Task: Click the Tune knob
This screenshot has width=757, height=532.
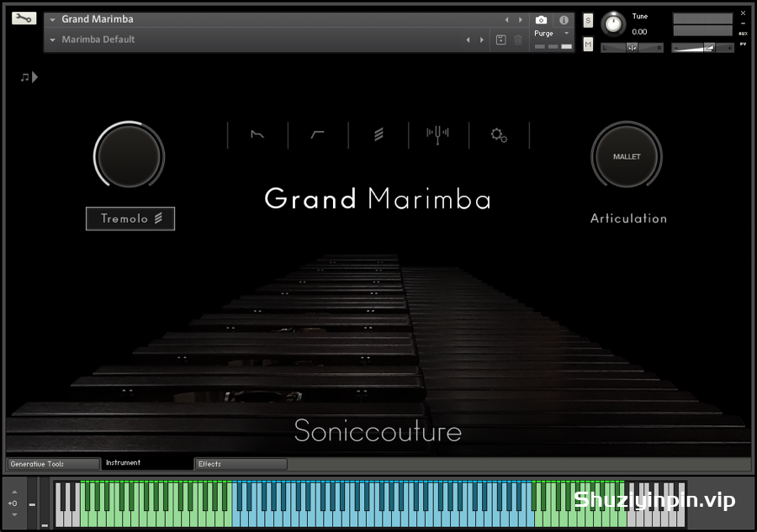Action: coord(613,24)
